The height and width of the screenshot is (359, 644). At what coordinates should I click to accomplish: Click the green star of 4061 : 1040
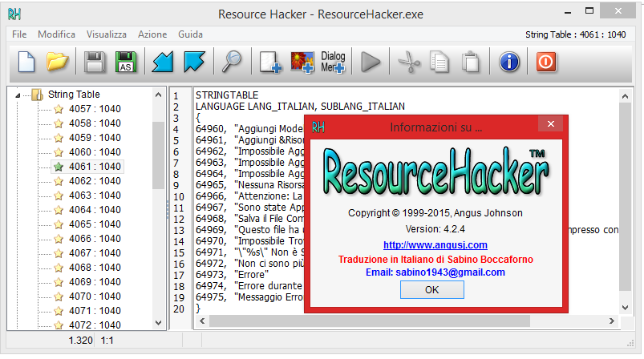point(59,167)
